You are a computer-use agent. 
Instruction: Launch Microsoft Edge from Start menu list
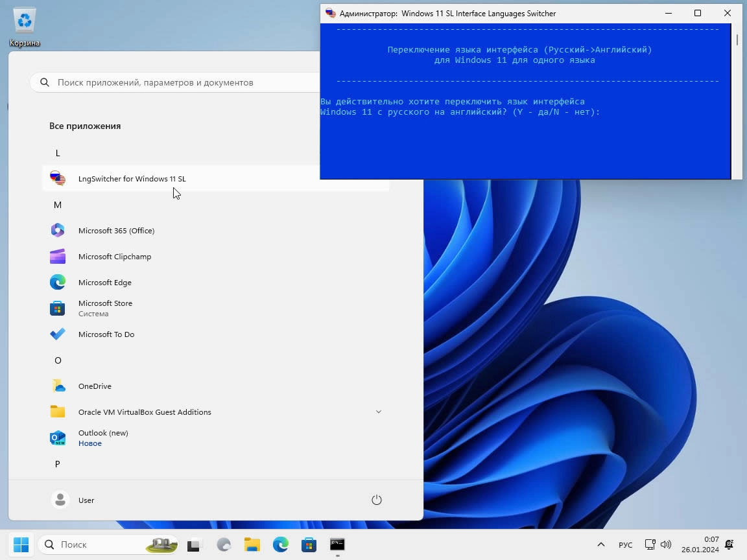click(104, 283)
